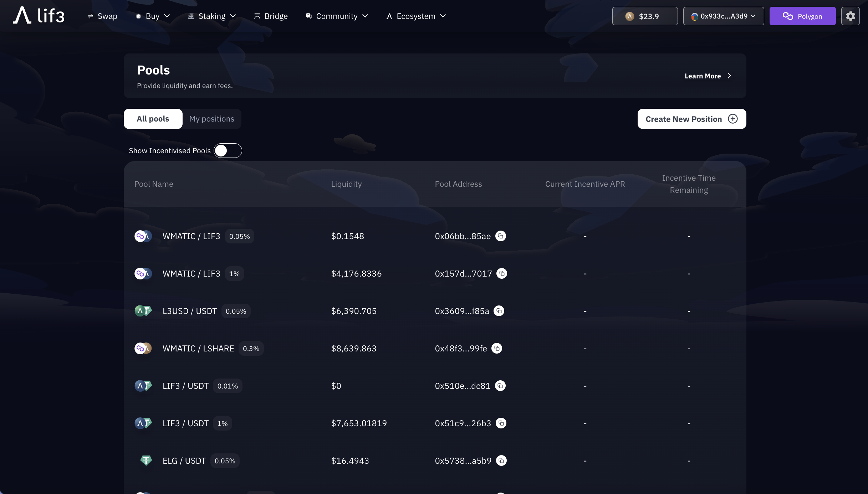The image size is (868, 494).
Task: Click the Bridge icon in navbar
Action: 257,16
